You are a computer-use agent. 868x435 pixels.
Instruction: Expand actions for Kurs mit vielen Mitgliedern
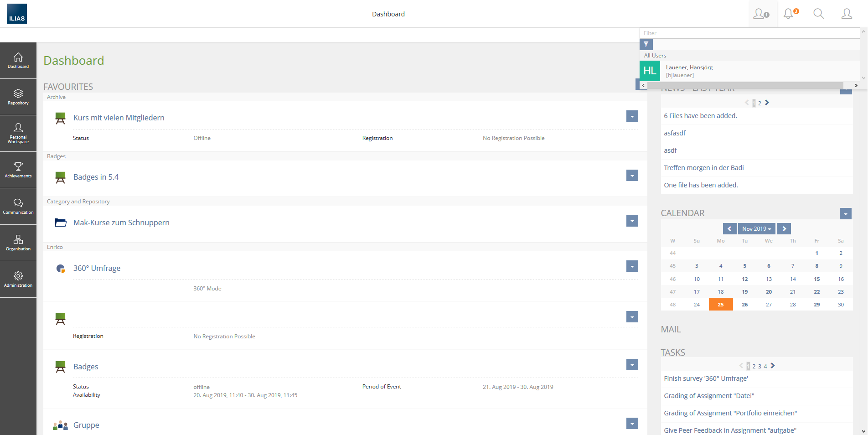click(632, 116)
